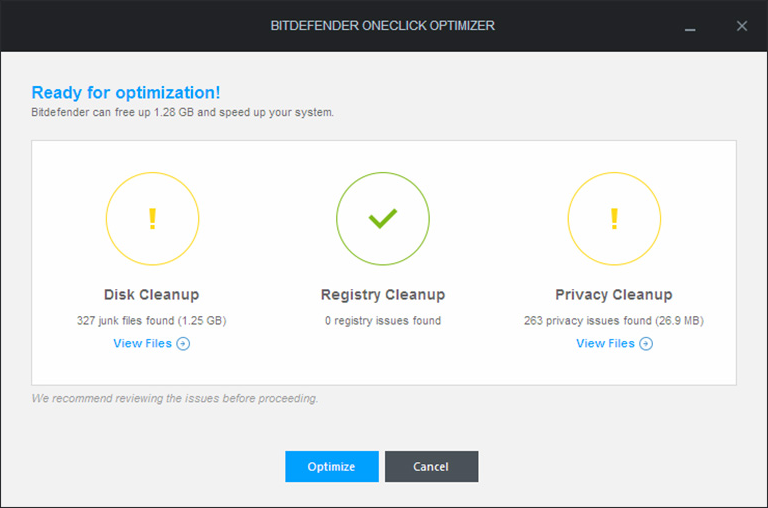Open View Files under Disk Cleanup
The width and height of the screenshot is (768, 508).
click(x=151, y=343)
